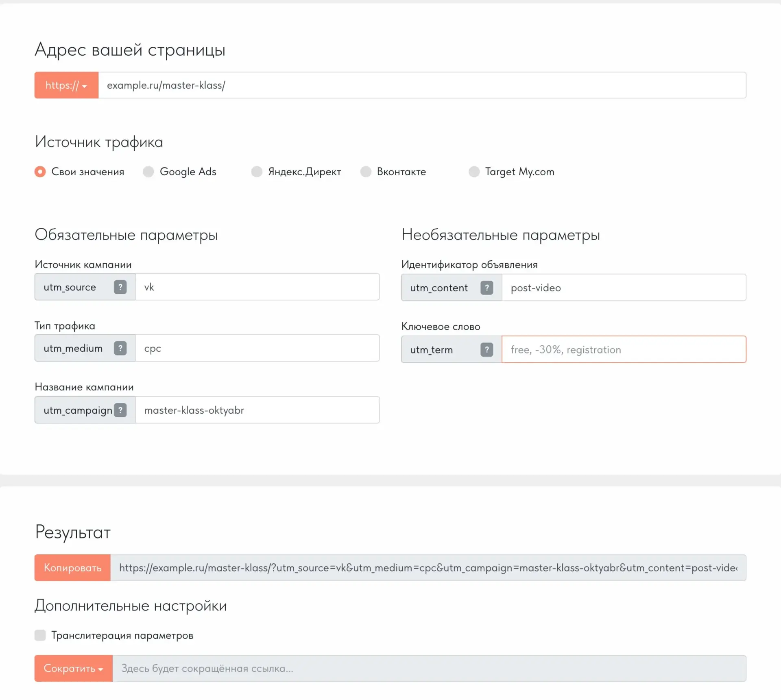Pick the Вконтакте traffic source
The width and height of the screenshot is (781, 700).
pyautogui.click(x=366, y=172)
